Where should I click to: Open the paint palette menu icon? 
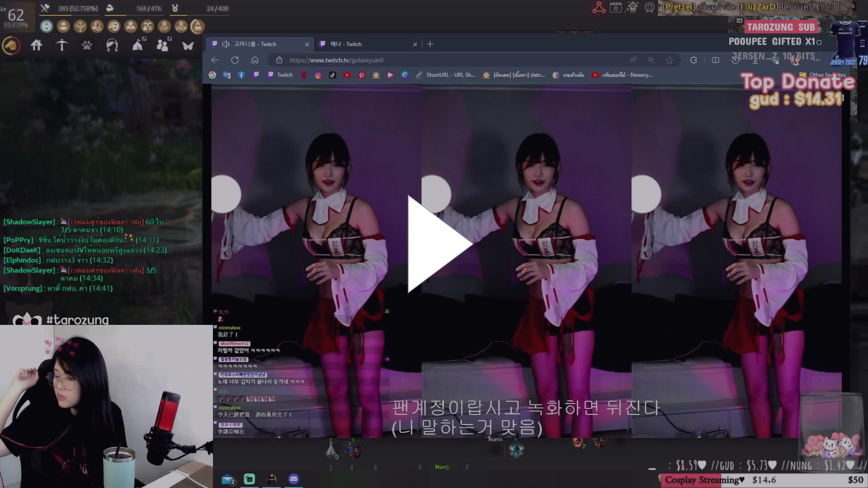coord(113,27)
